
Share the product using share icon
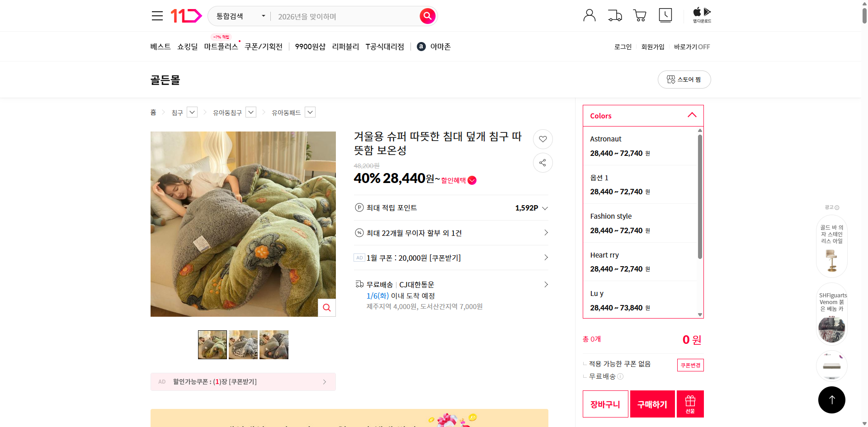coord(542,163)
